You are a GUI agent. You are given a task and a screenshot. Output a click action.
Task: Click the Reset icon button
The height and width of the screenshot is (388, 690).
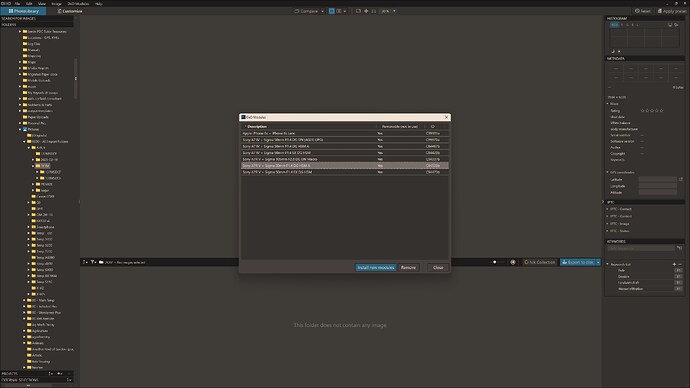tap(642, 11)
